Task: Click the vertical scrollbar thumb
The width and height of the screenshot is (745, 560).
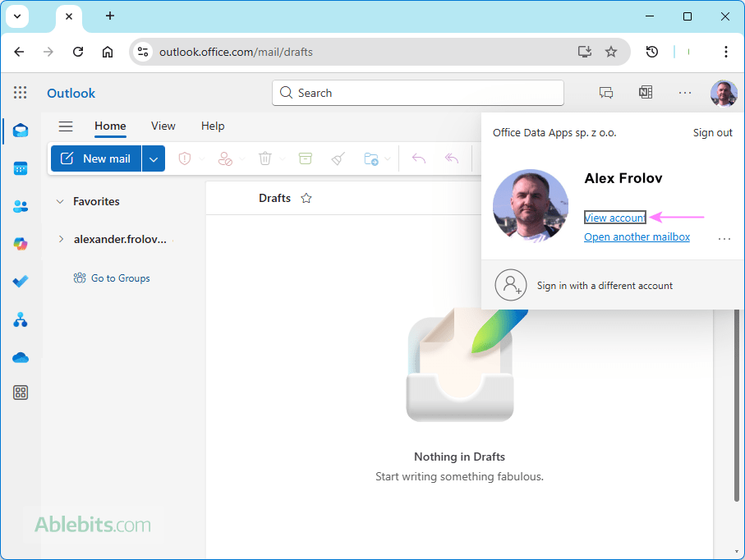Action: (737, 405)
